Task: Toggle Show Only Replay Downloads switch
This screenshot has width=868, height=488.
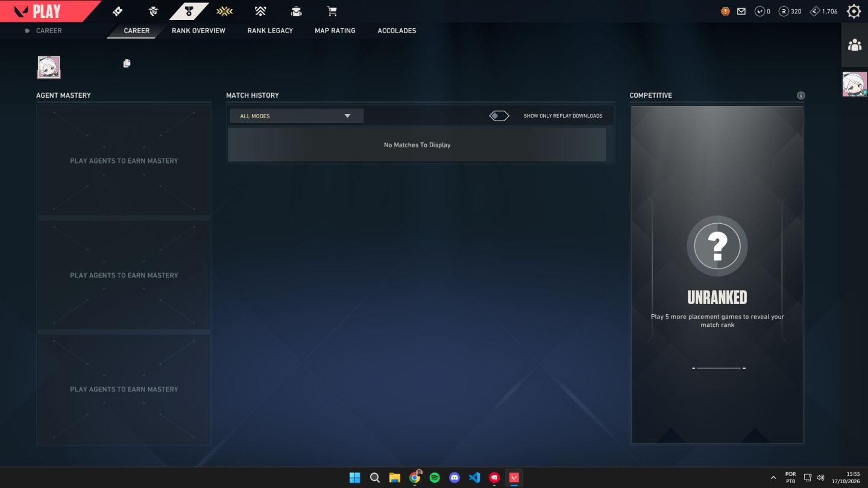Action: coord(499,116)
